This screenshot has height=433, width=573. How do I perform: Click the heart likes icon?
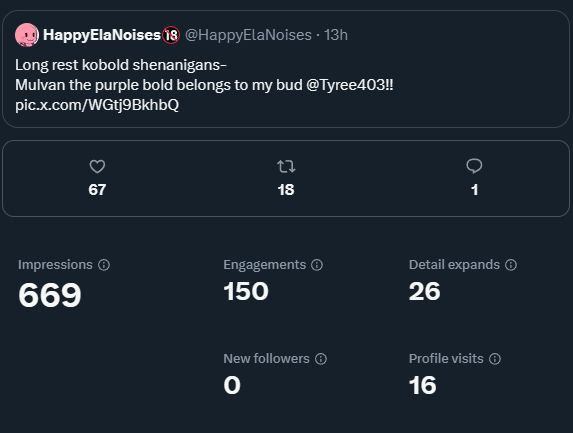(x=97, y=167)
